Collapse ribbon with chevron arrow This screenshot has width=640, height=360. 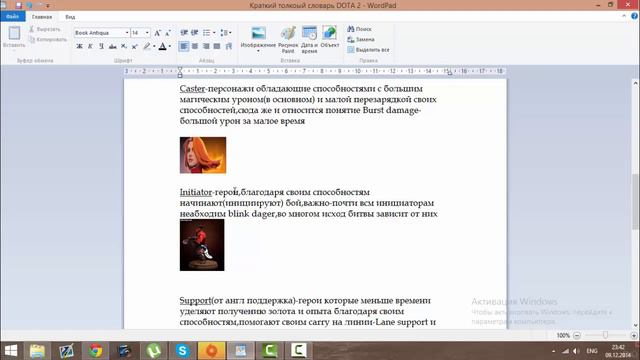pyautogui.click(x=624, y=16)
